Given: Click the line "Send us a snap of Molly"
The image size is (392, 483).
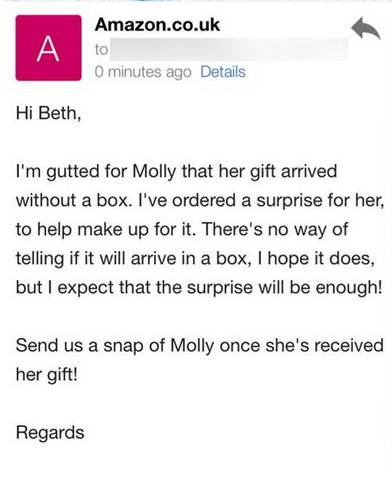Looking at the screenshot, I should tap(200, 345).
